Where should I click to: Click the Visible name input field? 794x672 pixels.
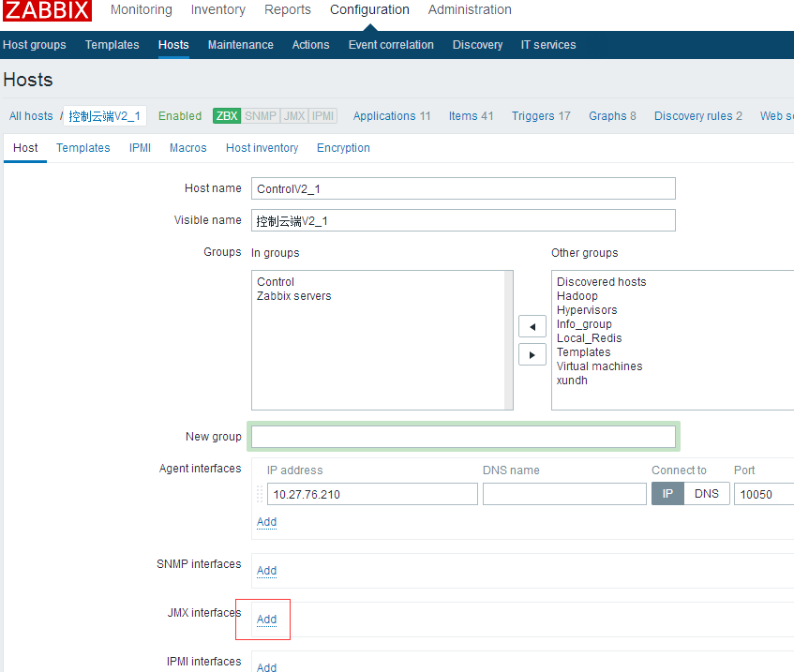point(463,220)
